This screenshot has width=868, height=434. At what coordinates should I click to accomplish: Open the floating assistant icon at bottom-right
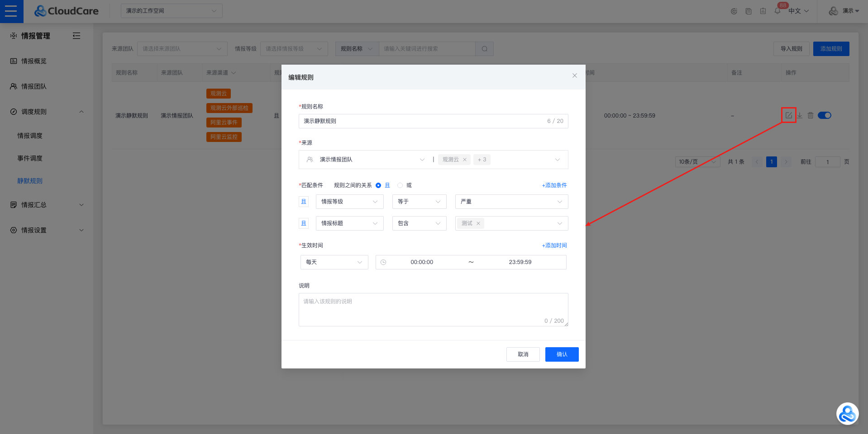pyautogui.click(x=847, y=414)
